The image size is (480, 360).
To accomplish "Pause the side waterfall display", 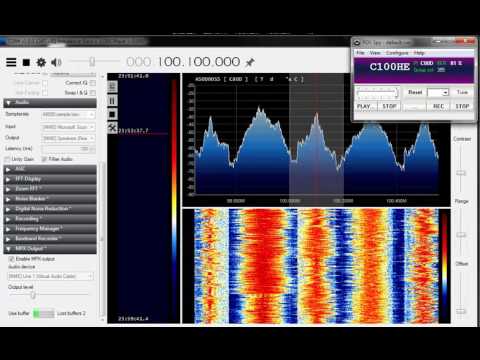I will click(x=112, y=101).
